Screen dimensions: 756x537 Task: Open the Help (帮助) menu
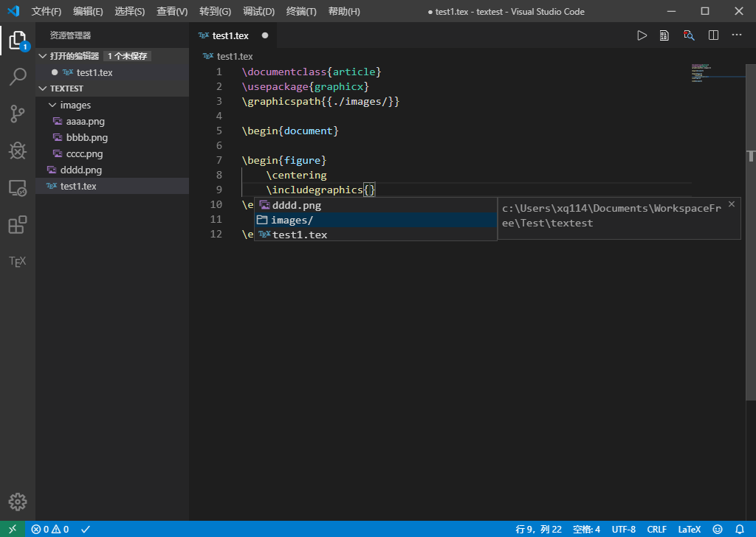pos(344,12)
